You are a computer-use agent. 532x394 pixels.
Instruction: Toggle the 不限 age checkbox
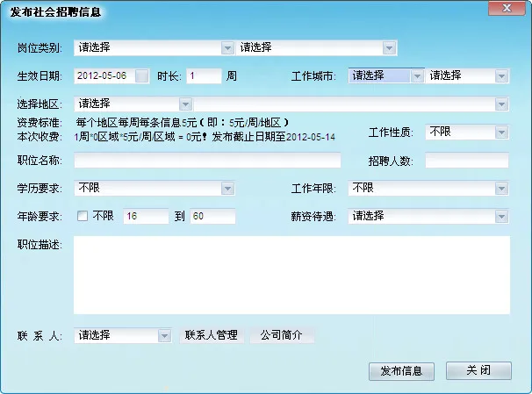point(83,216)
